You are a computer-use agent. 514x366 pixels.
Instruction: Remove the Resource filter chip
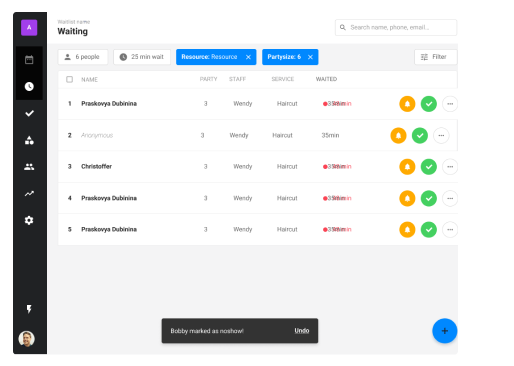[x=248, y=57]
